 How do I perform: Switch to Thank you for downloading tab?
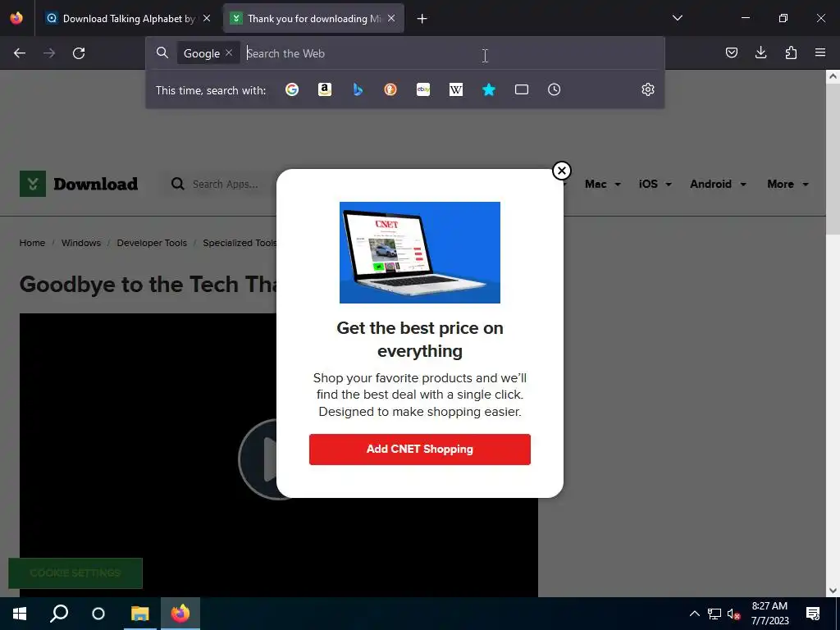tap(313, 19)
